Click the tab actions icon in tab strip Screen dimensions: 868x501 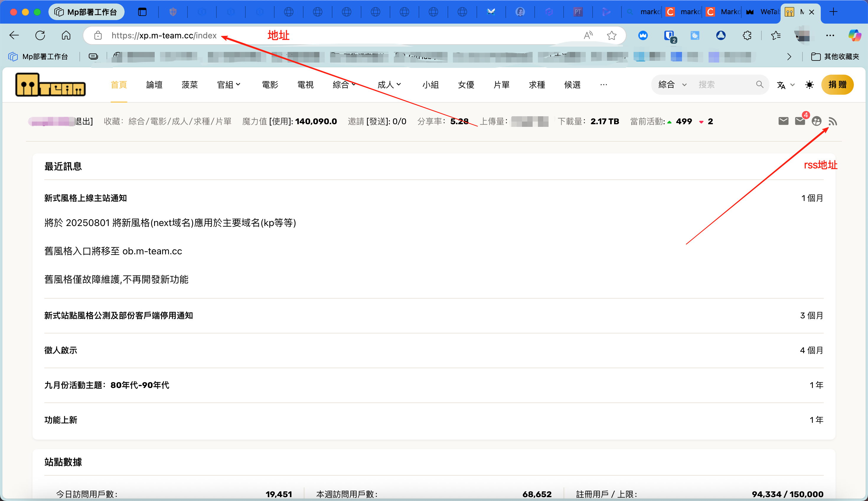pyautogui.click(x=142, y=12)
